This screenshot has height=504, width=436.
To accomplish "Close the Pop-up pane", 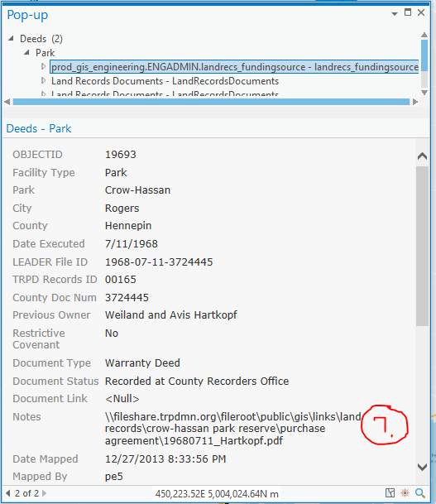I will pyautogui.click(x=421, y=12).
